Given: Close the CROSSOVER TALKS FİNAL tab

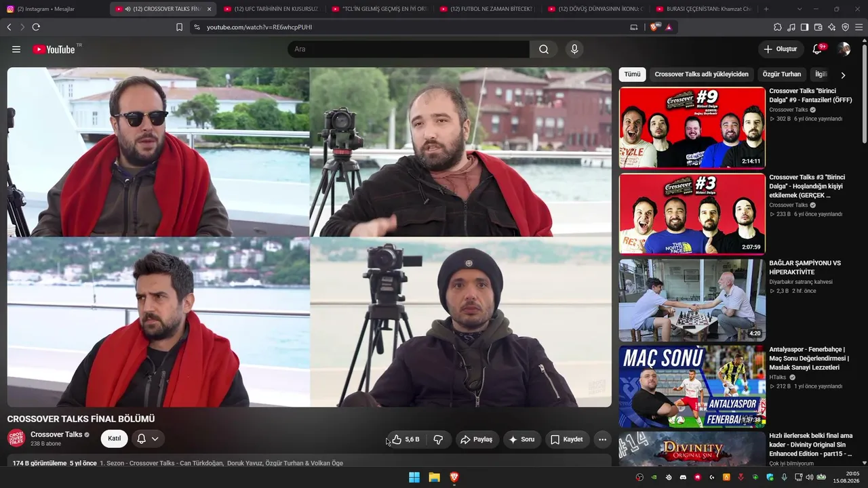Looking at the screenshot, I should (209, 9).
